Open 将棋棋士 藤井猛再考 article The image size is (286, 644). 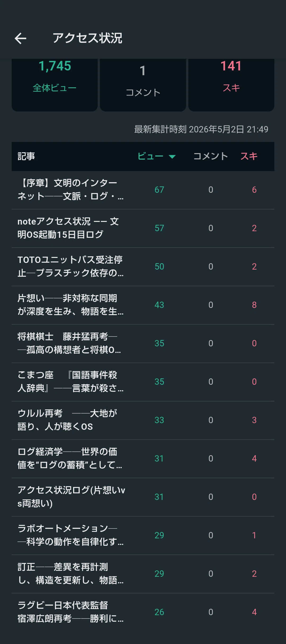[143, 343]
